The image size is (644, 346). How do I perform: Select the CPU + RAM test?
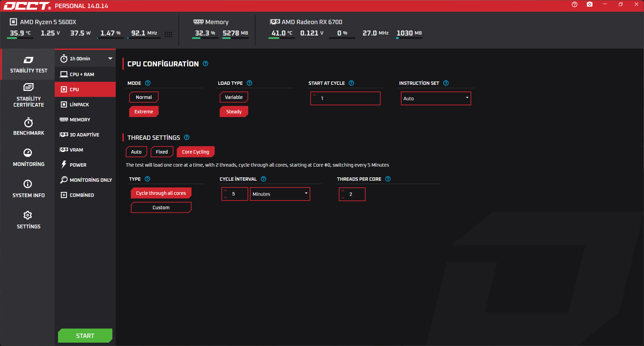click(x=85, y=74)
